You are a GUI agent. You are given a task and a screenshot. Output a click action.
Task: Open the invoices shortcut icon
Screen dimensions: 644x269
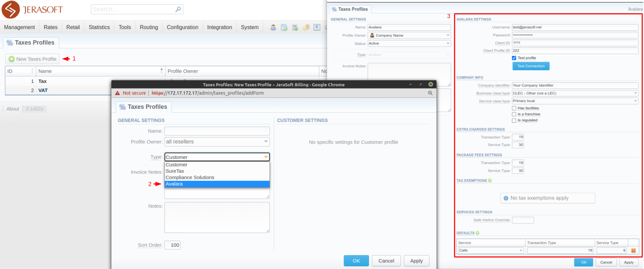284,27
